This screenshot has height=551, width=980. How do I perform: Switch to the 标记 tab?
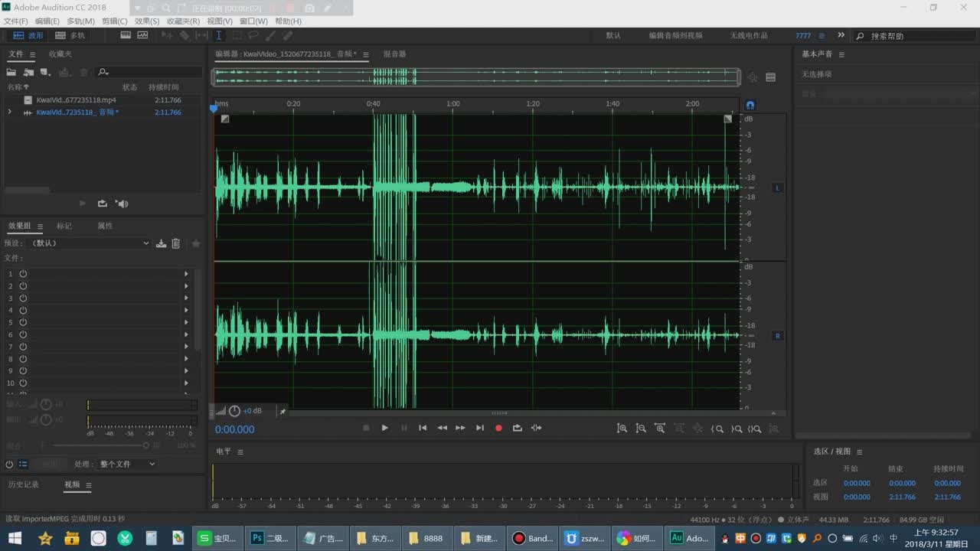coord(64,226)
